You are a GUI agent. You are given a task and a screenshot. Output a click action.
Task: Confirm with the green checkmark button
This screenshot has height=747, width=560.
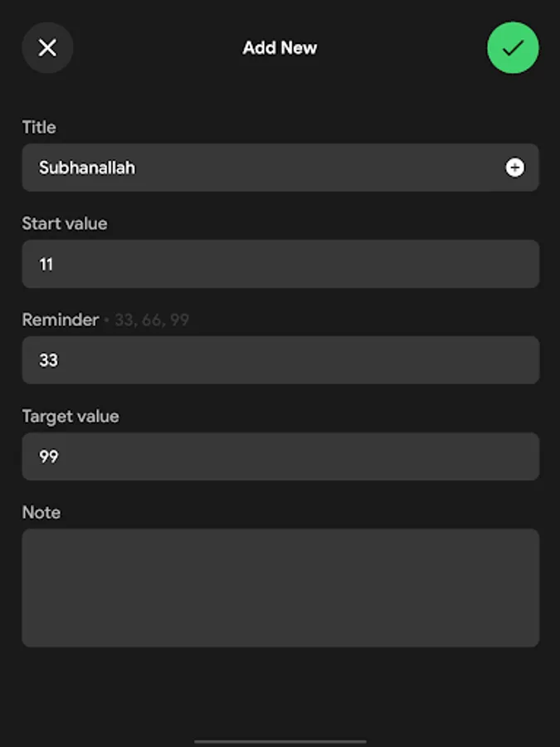[513, 48]
